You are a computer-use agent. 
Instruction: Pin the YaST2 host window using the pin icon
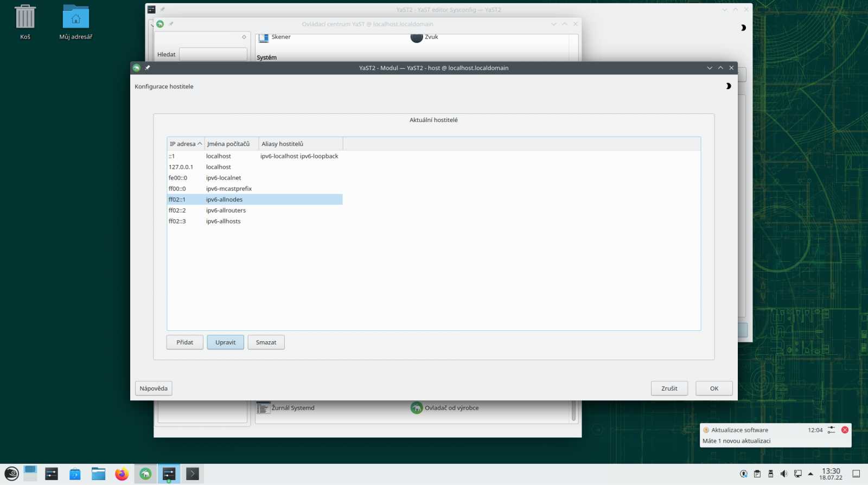pyautogui.click(x=148, y=68)
